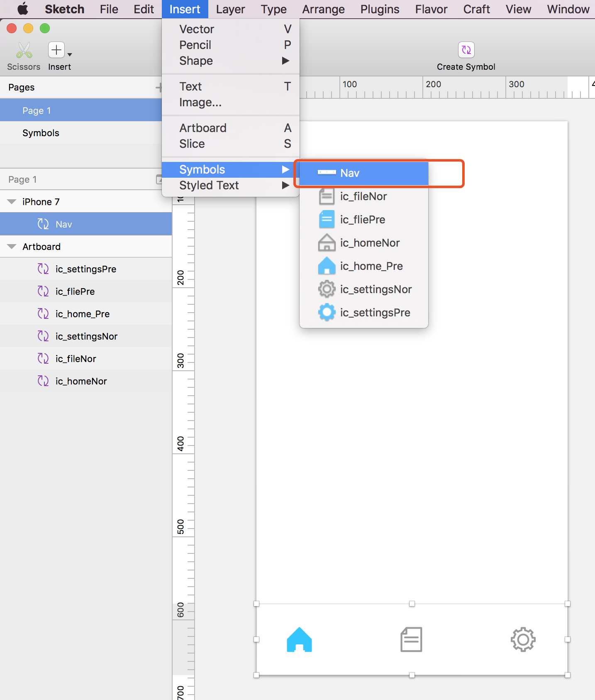Insert the ic_home_Pre symbol from submenu
Screen dimensions: 595x700
[x=364, y=266]
